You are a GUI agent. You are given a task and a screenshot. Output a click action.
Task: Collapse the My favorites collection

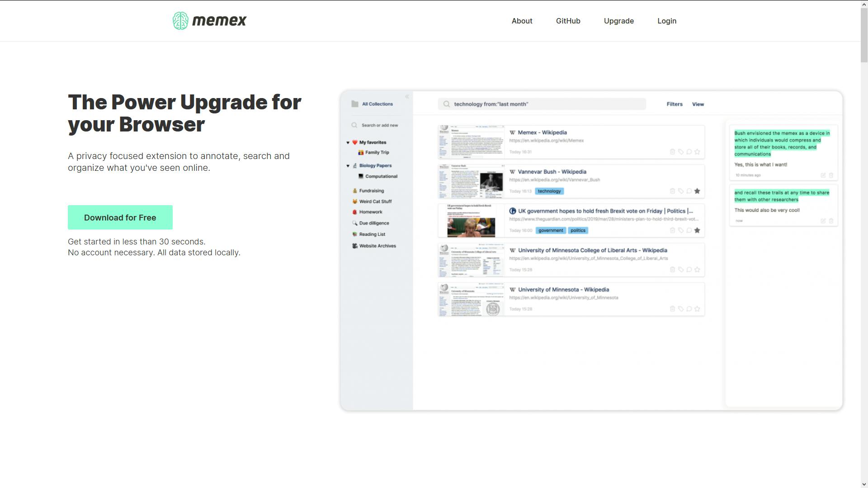[348, 143]
